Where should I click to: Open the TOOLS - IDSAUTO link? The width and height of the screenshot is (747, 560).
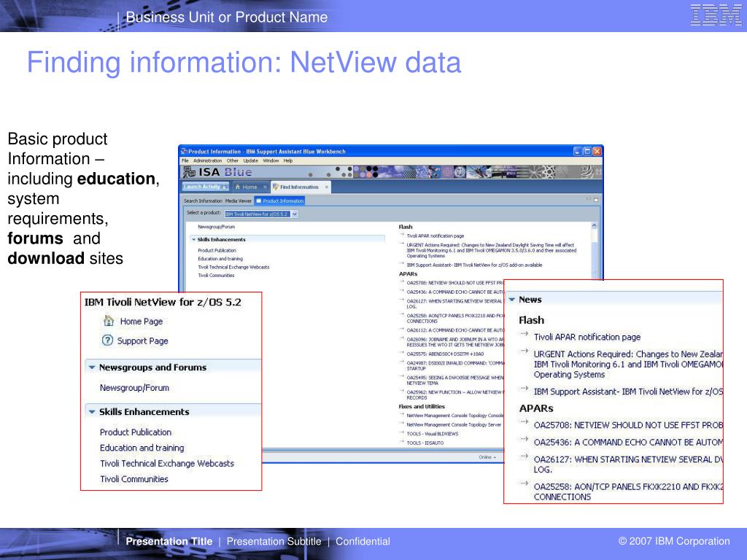click(425, 443)
